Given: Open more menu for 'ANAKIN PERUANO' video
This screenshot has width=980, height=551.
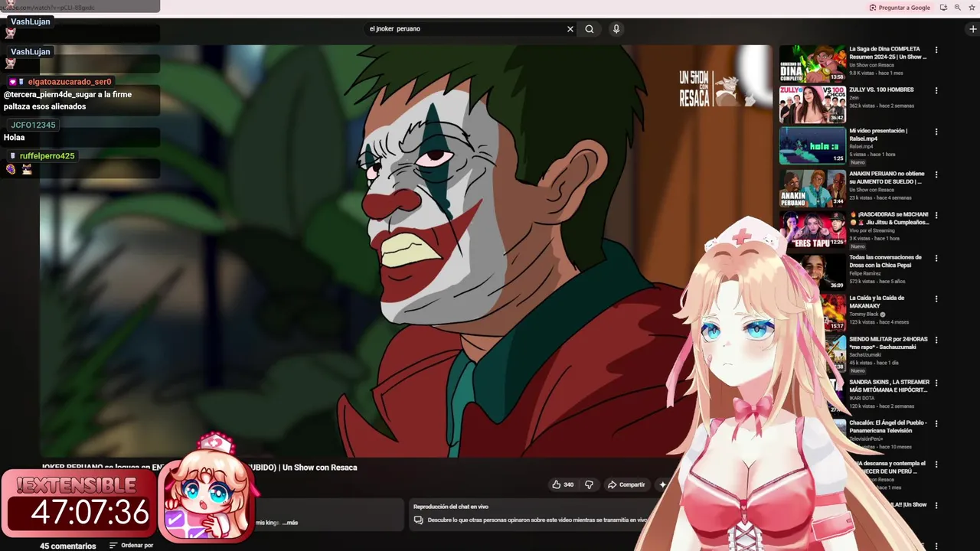Looking at the screenshot, I should 936,175.
